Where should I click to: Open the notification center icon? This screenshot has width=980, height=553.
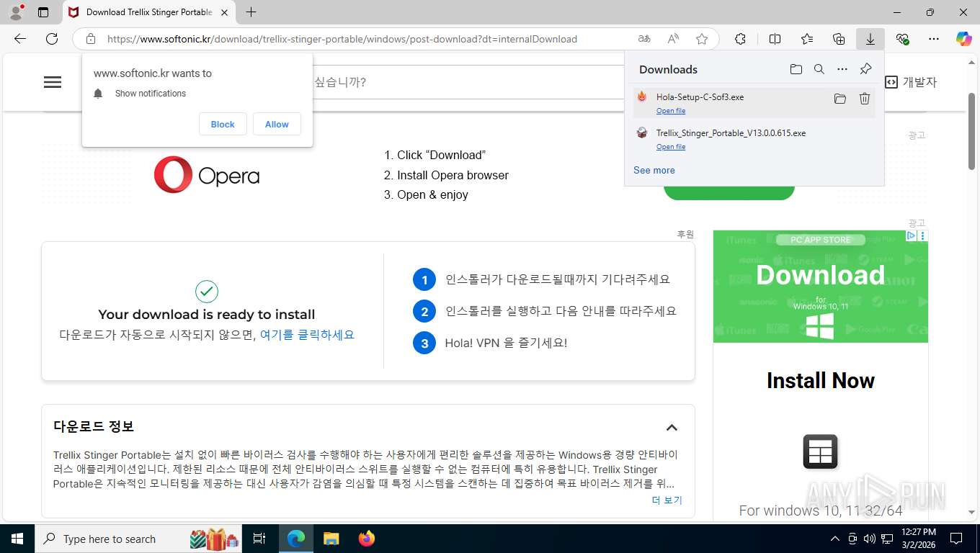click(x=956, y=539)
